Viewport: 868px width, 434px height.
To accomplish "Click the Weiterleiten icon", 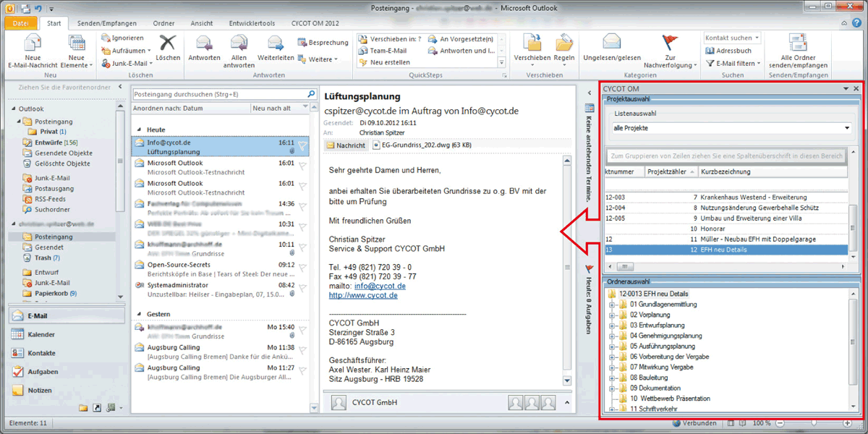I will point(276,43).
